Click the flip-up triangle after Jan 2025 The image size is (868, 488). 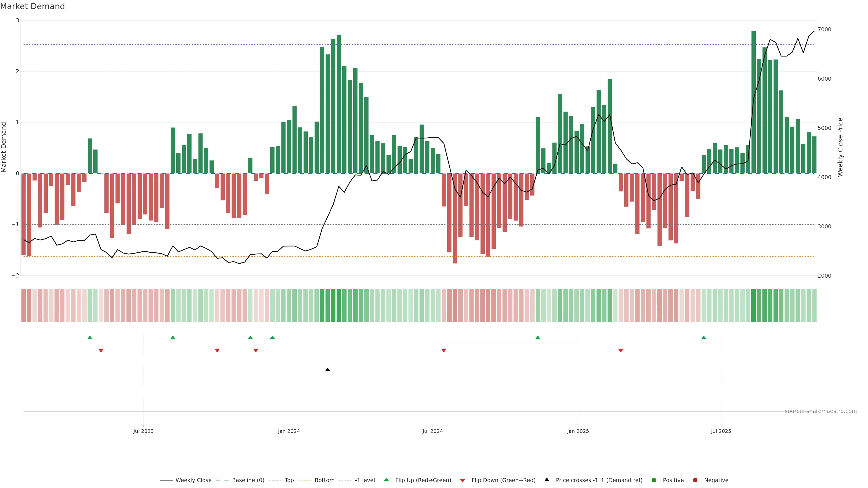click(x=704, y=338)
